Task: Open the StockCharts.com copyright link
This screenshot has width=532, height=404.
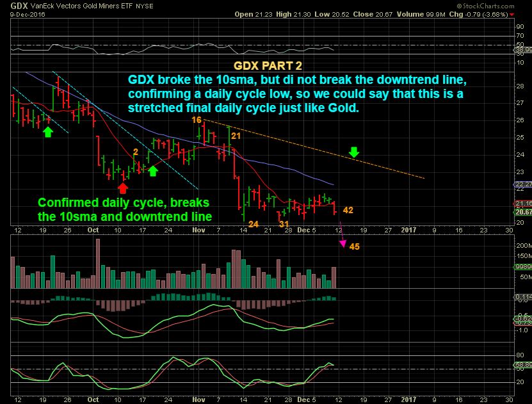Action: point(485,6)
